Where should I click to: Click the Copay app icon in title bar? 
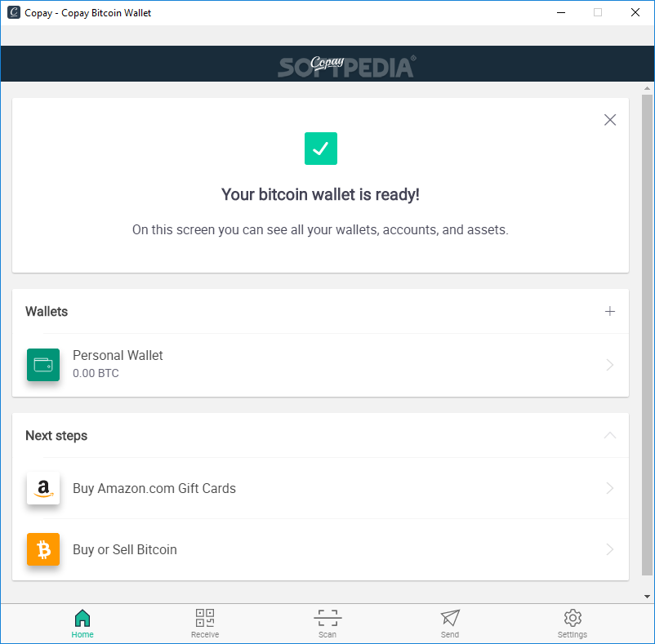point(13,12)
